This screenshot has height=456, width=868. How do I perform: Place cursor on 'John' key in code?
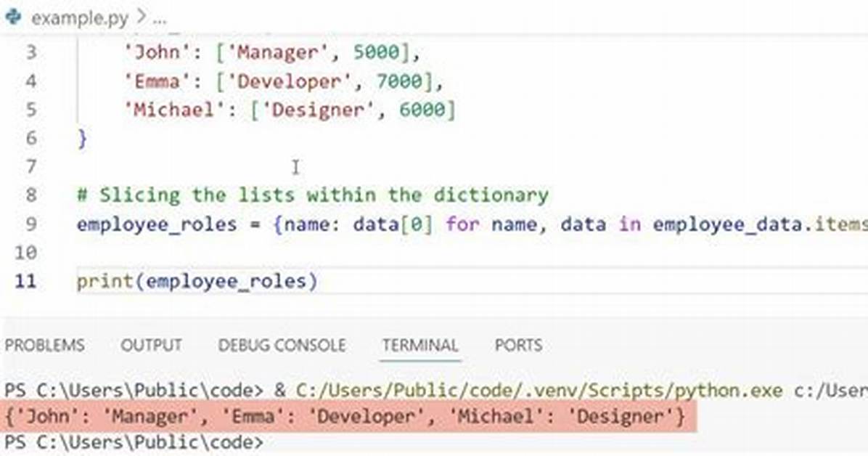pyautogui.click(x=157, y=52)
